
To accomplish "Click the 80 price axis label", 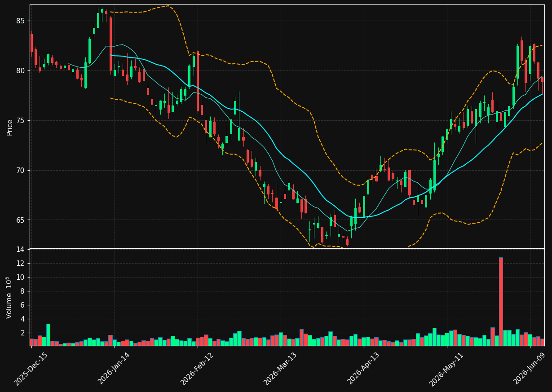I will tap(21, 71).
